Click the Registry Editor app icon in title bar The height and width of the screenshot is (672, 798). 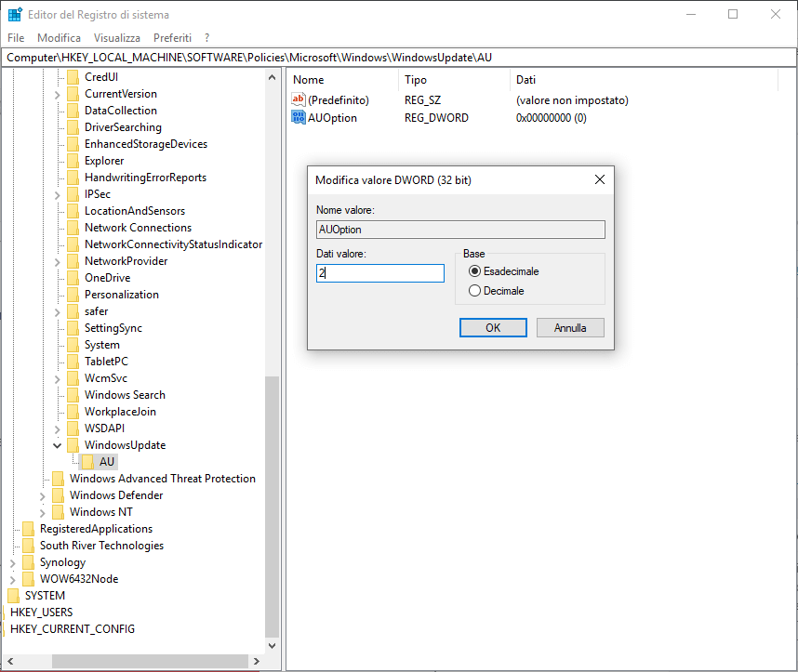tap(15, 14)
